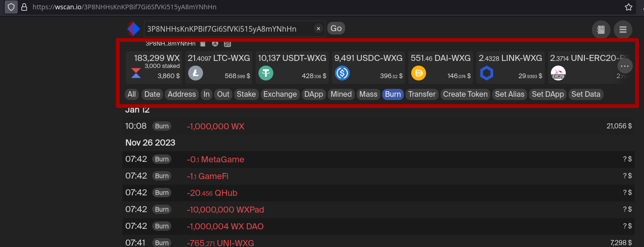Image resolution: width=644 pixels, height=247 pixels.
Task: Select the All filter
Action: pyautogui.click(x=132, y=94)
